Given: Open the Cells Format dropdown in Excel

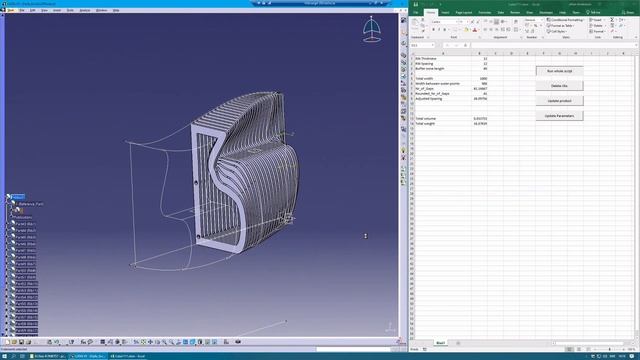Looking at the screenshot, I should (598, 31).
